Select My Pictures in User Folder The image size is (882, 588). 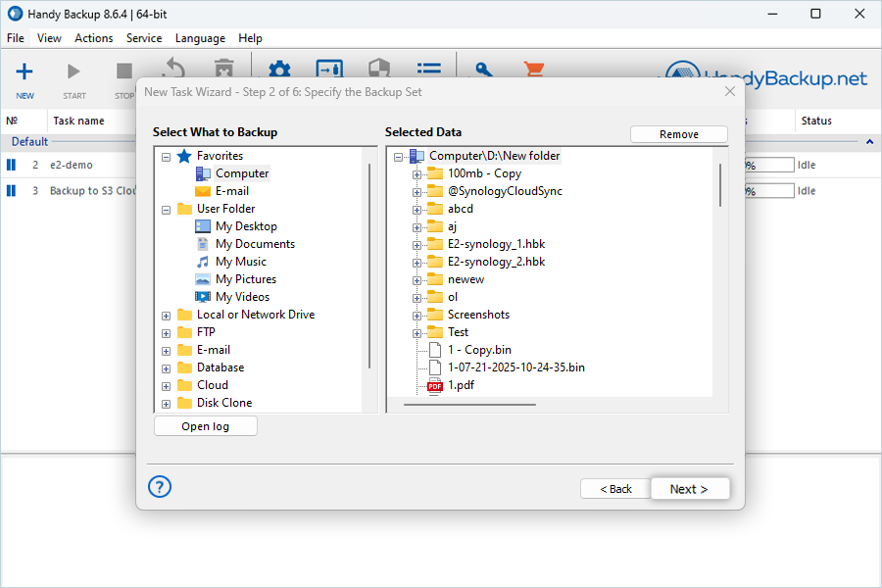coord(246,279)
